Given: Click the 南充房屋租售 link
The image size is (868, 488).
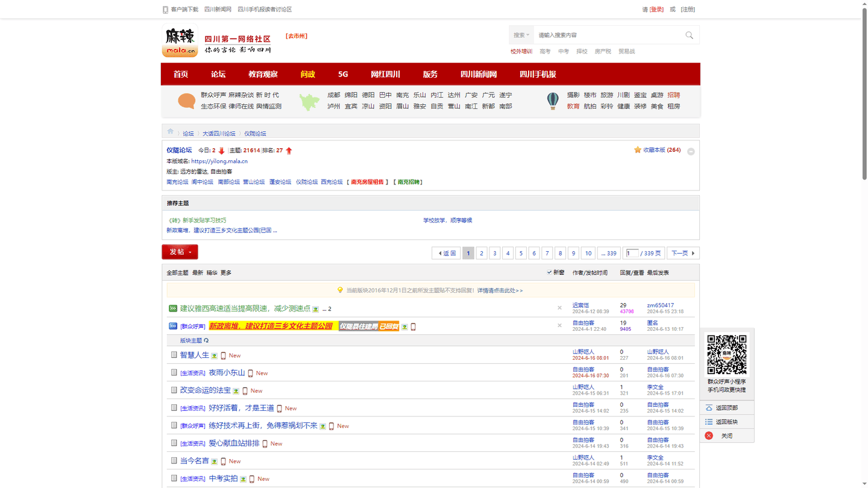Looking at the screenshot, I should point(367,182).
